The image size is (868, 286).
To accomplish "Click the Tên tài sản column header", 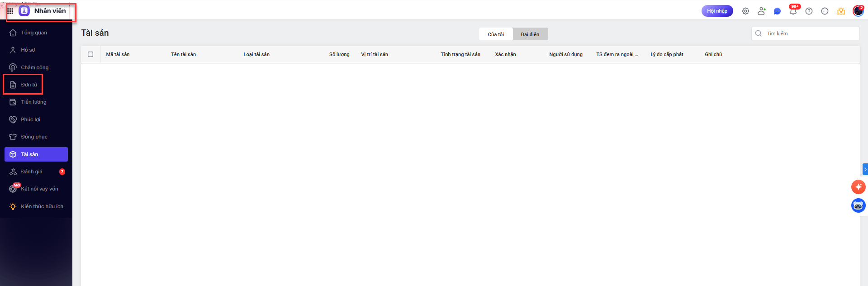I will coord(183,54).
